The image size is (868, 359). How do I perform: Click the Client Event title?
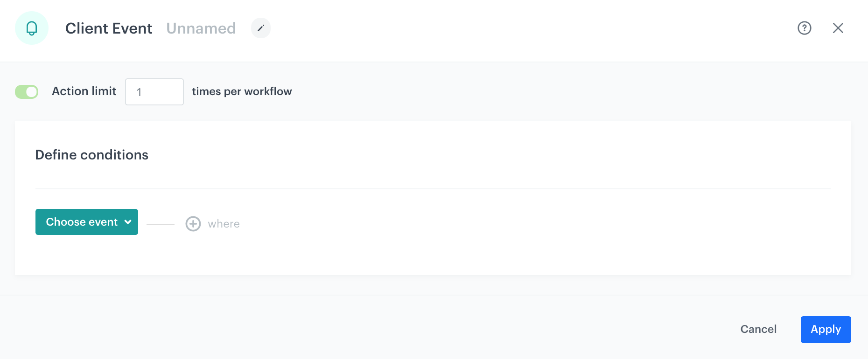click(x=109, y=28)
